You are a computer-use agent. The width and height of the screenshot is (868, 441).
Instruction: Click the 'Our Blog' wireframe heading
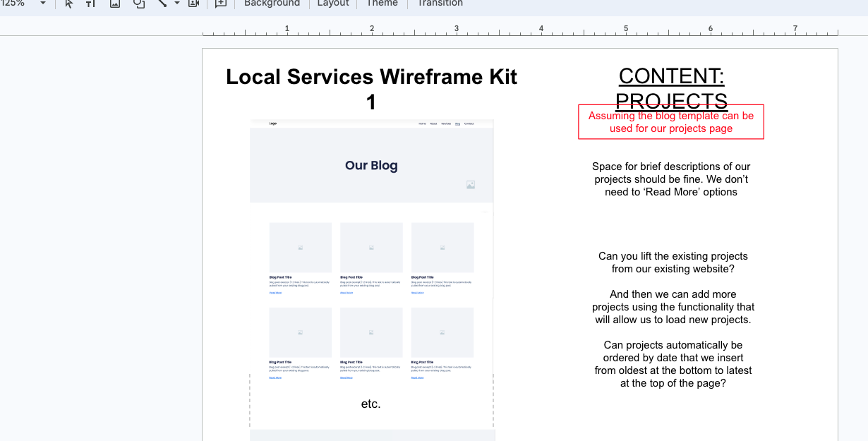pos(371,166)
